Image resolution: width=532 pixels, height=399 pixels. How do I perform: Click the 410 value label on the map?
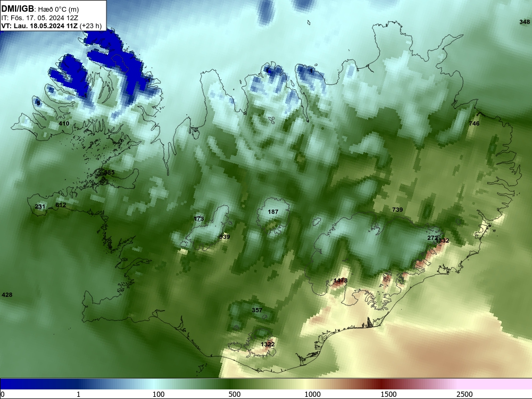pos(64,123)
